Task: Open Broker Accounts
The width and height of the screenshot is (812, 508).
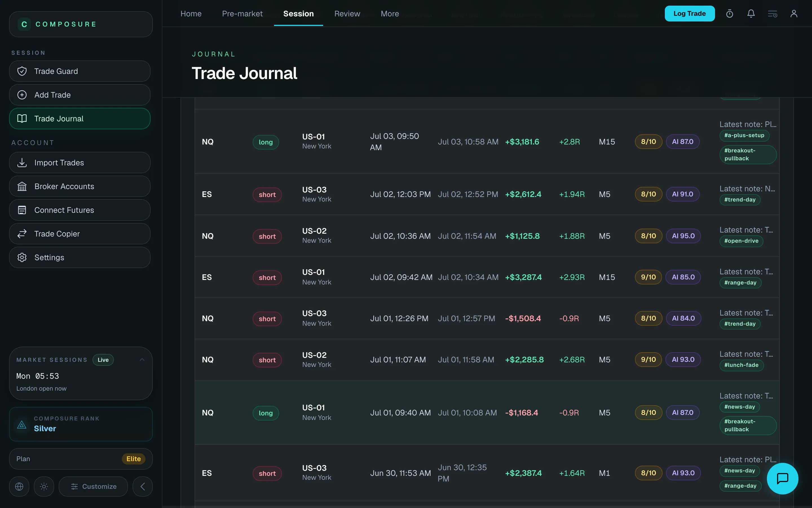Action: point(80,187)
